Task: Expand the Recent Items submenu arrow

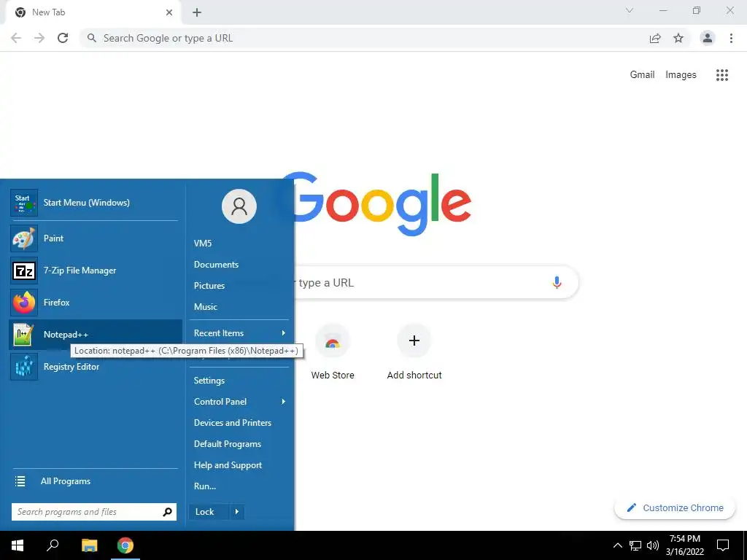Action: pyautogui.click(x=284, y=332)
